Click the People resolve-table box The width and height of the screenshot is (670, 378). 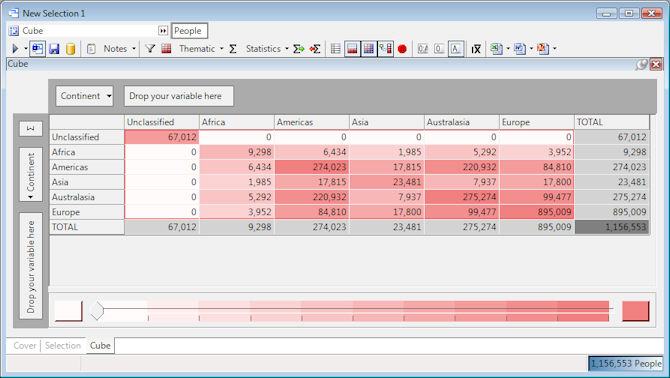tap(189, 31)
